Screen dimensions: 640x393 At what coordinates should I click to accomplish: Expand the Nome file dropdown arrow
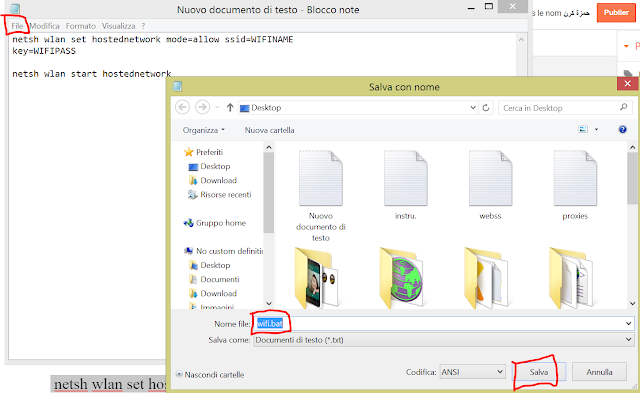click(x=628, y=324)
